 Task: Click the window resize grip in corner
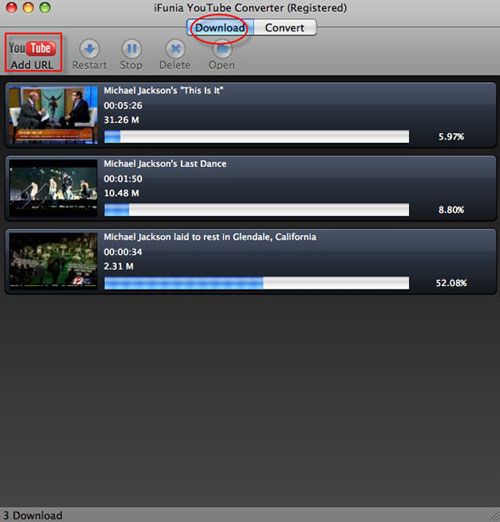point(494,516)
